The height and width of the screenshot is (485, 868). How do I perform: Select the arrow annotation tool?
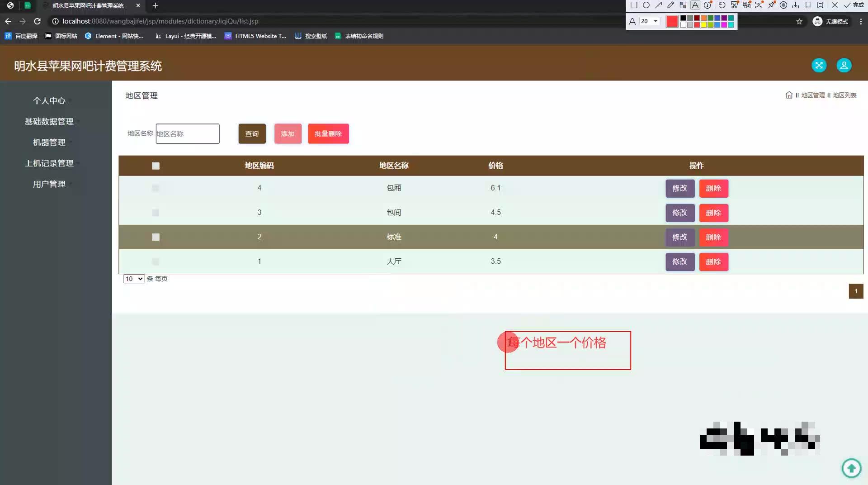coord(659,5)
